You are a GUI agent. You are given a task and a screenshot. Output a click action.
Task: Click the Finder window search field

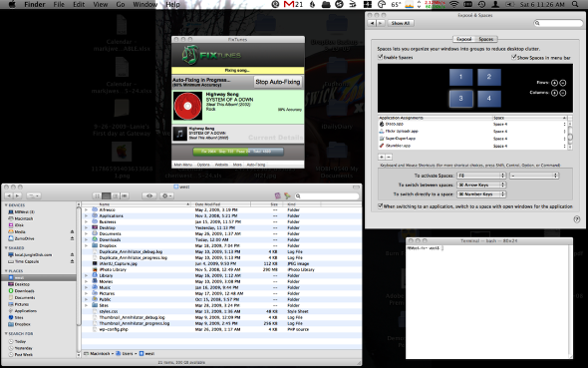[326, 195]
